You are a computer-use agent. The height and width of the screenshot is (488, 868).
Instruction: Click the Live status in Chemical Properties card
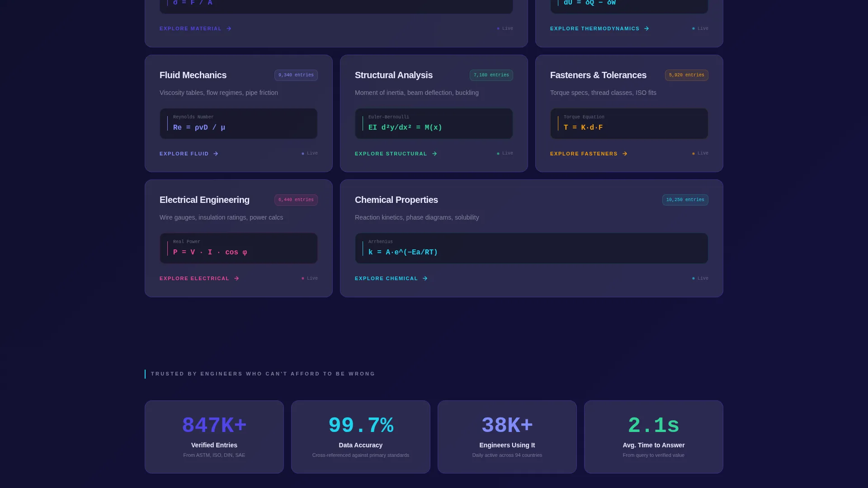point(700,278)
